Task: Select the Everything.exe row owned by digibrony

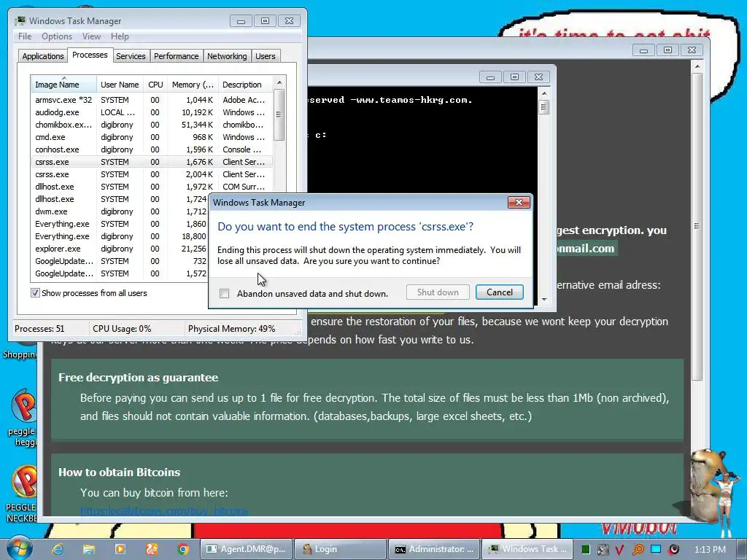Action: coord(120,236)
